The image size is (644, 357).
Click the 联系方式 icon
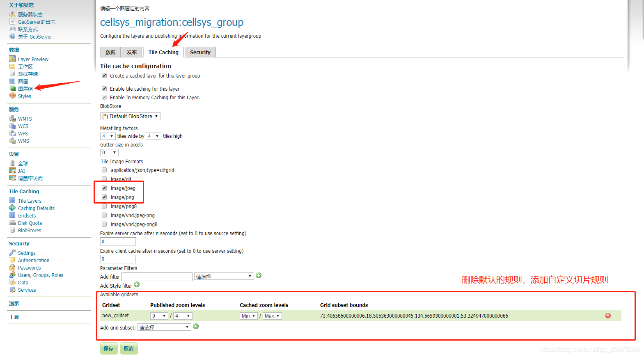(12, 29)
